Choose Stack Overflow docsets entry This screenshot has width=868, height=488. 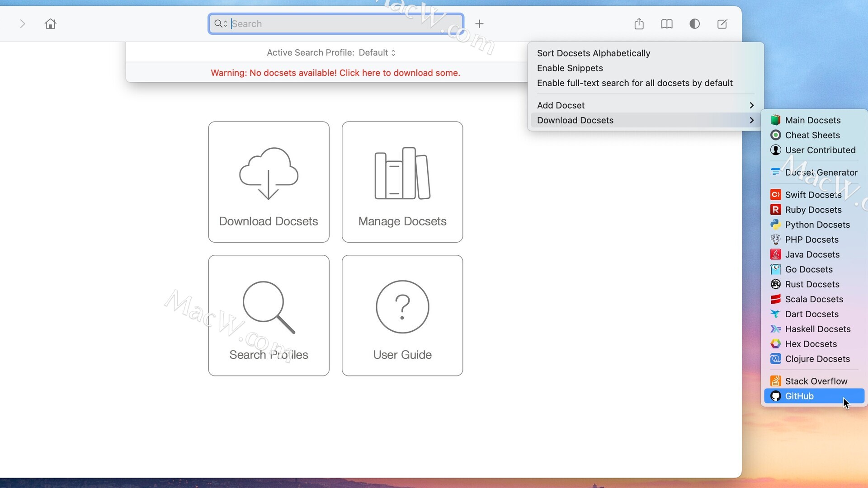pyautogui.click(x=814, y=381)
